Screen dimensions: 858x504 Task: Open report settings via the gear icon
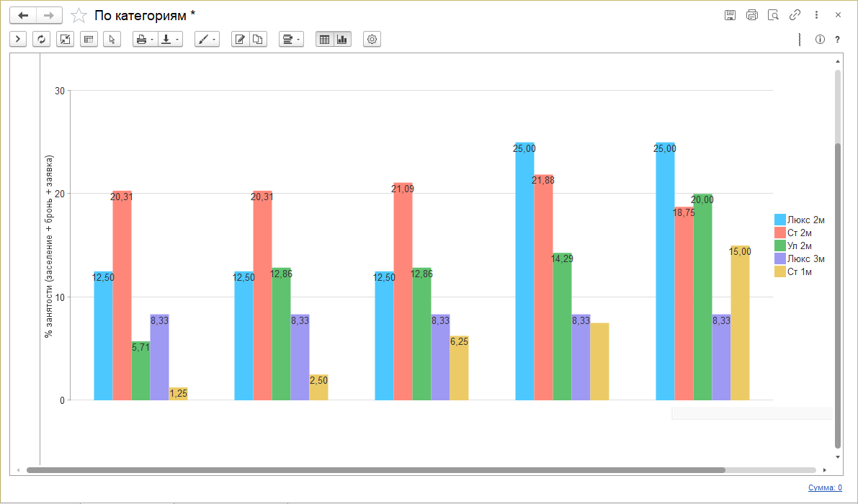372,40
